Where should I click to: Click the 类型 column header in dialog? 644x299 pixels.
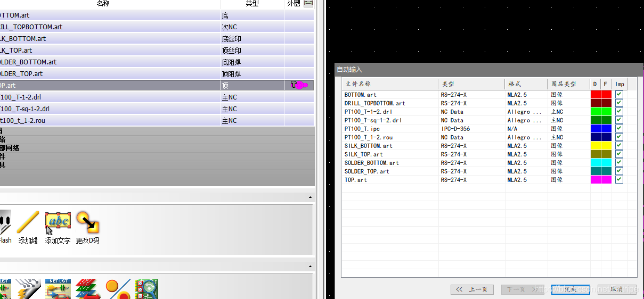pos(471,84)
